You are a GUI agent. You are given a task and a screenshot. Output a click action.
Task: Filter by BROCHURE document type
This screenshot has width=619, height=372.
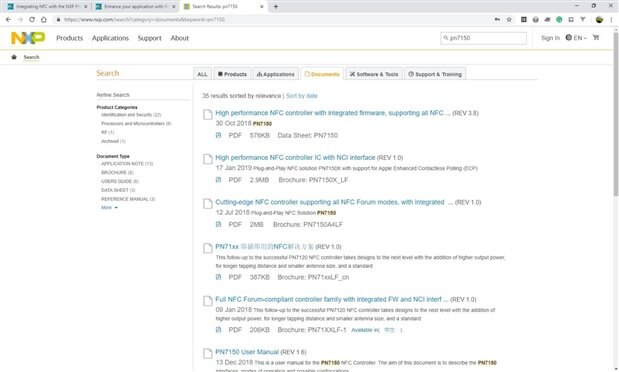pos(117,173)
